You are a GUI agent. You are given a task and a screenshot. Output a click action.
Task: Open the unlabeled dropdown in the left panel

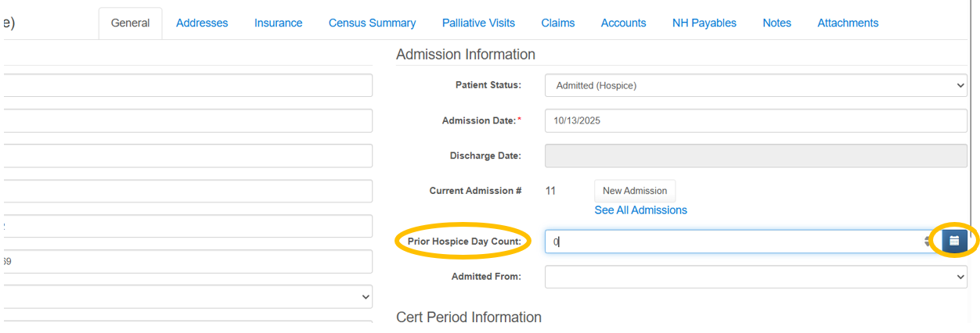tap(188, 297)
